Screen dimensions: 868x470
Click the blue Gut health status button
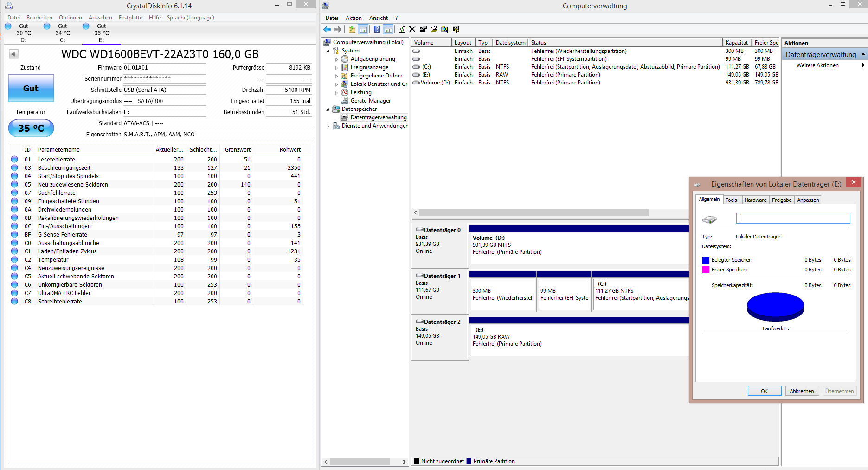pyautogui.click(x=31, y=88)
